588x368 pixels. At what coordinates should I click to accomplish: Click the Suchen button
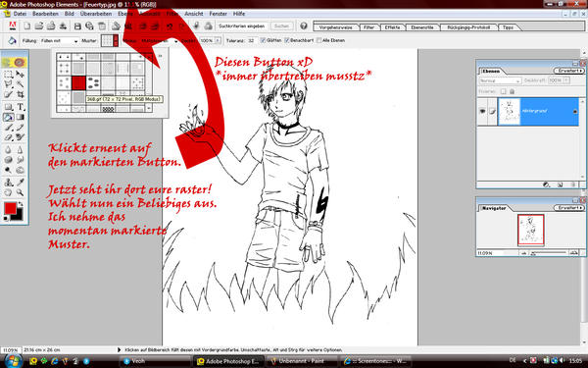pyautogui.click(x=281, y=26)
